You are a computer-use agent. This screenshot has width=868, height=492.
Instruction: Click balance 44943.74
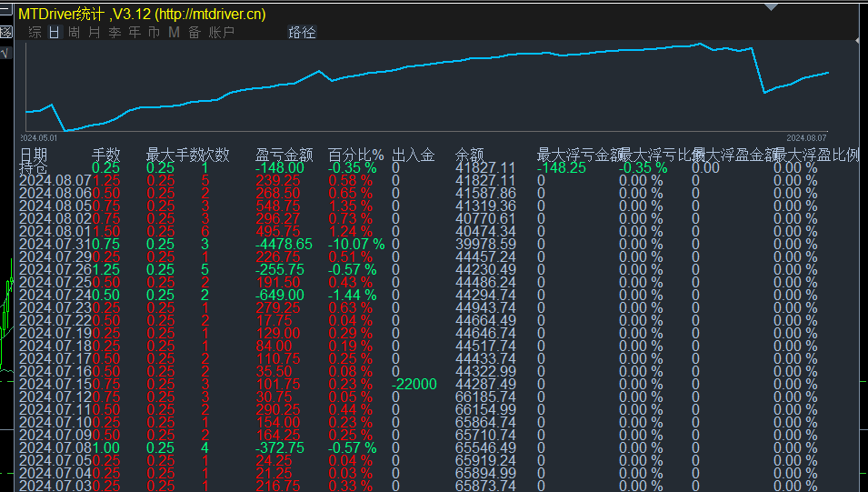pos(485,308)
